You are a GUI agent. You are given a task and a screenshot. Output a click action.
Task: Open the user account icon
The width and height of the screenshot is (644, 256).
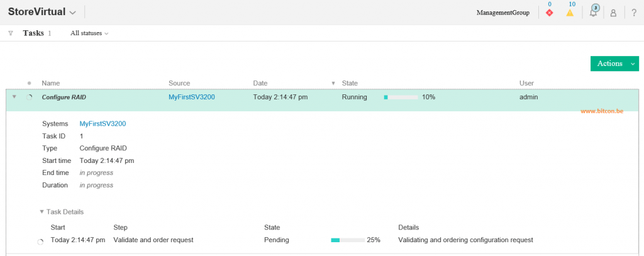point(613,13)
